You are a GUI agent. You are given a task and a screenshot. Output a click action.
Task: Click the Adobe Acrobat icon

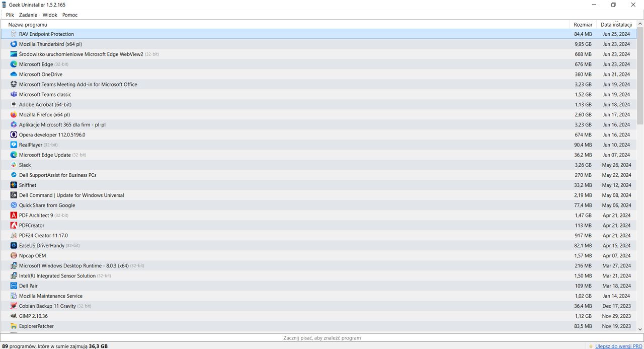14,104
